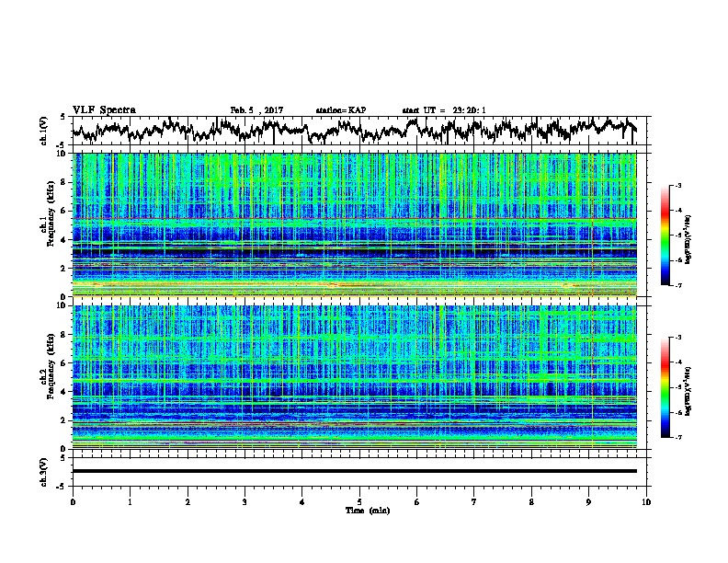Viewport: 728px width, 563px height.
Task: Click the "Time (min)" axis label
Action: tap(368, 511)
